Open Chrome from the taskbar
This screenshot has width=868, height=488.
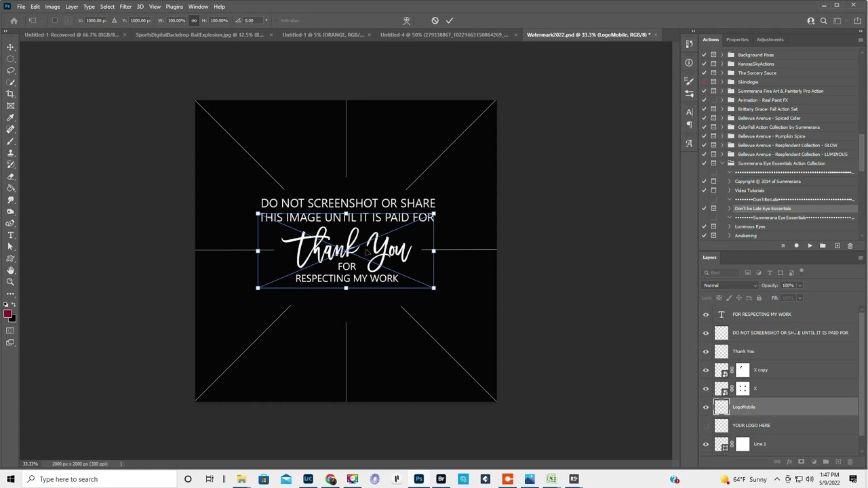pos(330,479)
